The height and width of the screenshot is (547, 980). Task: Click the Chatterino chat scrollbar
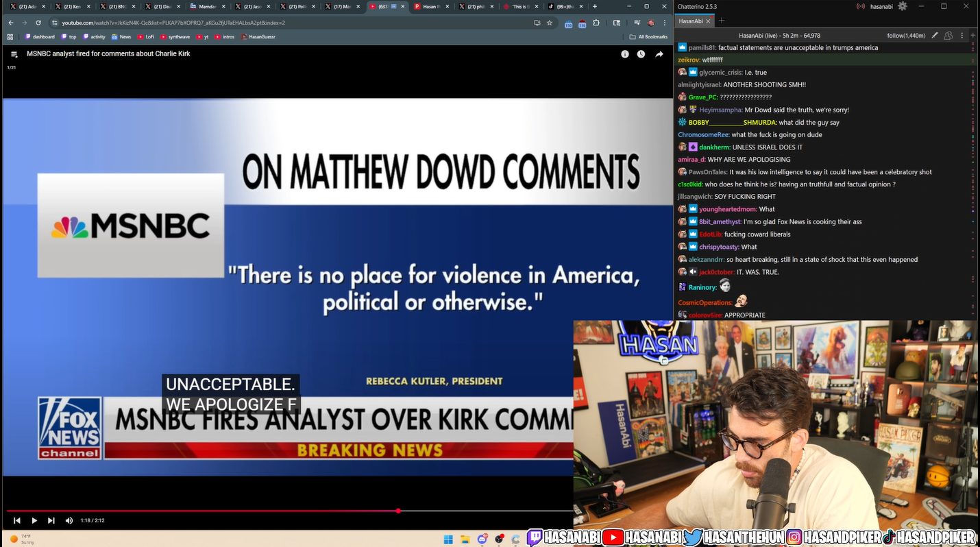[975, 181]
